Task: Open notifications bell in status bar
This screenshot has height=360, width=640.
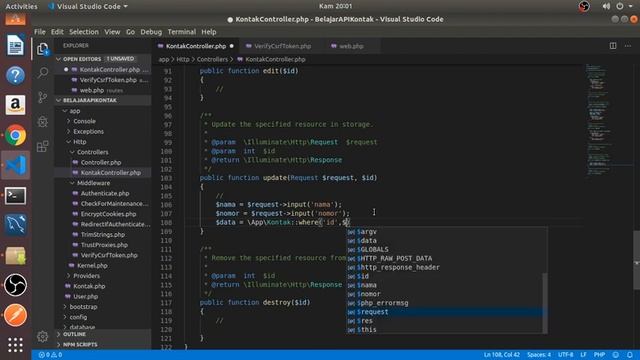Action: coord(630,355)
